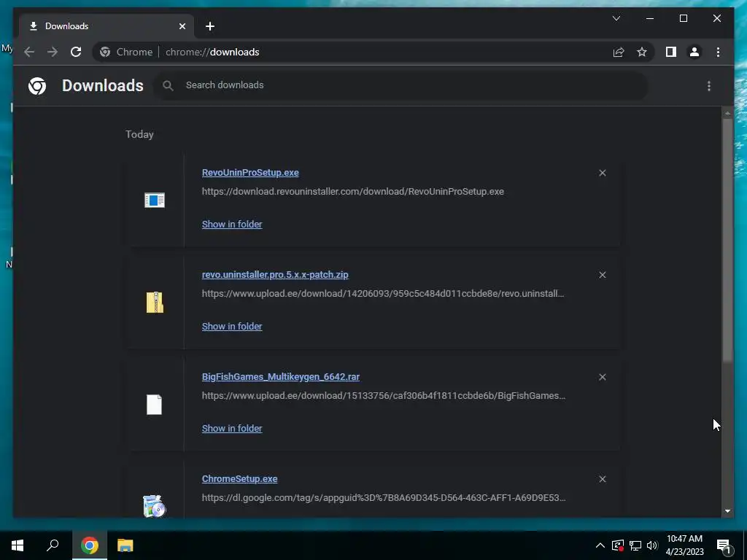Click the downloads list scrollbar thumb
747x560 pixels.
click(727, 241)
